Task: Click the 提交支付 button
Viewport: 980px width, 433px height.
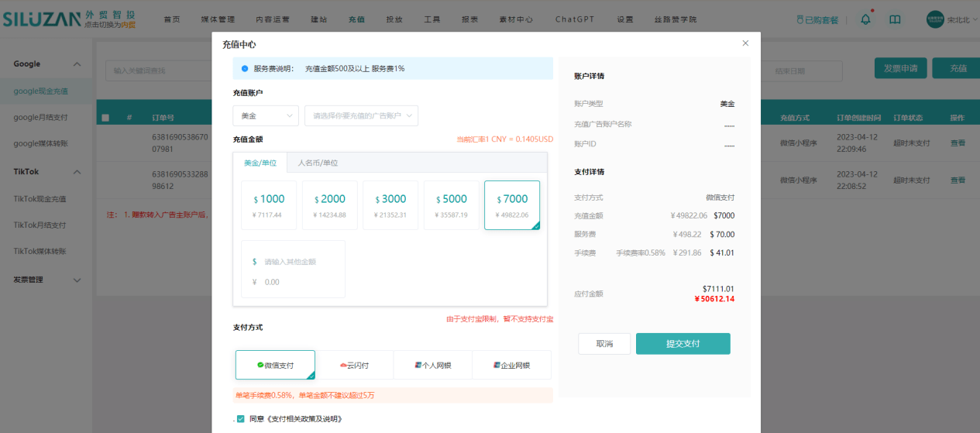Action: [683, 344]
